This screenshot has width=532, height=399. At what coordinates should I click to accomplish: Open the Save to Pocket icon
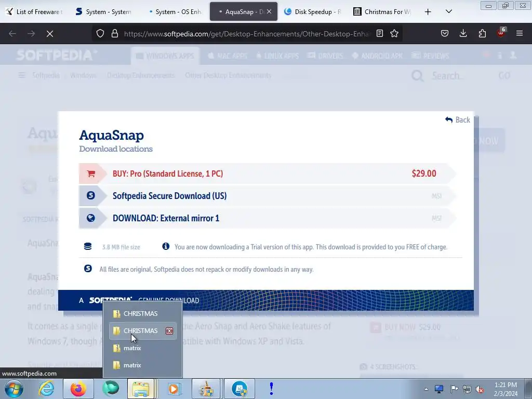click(445, 33)
